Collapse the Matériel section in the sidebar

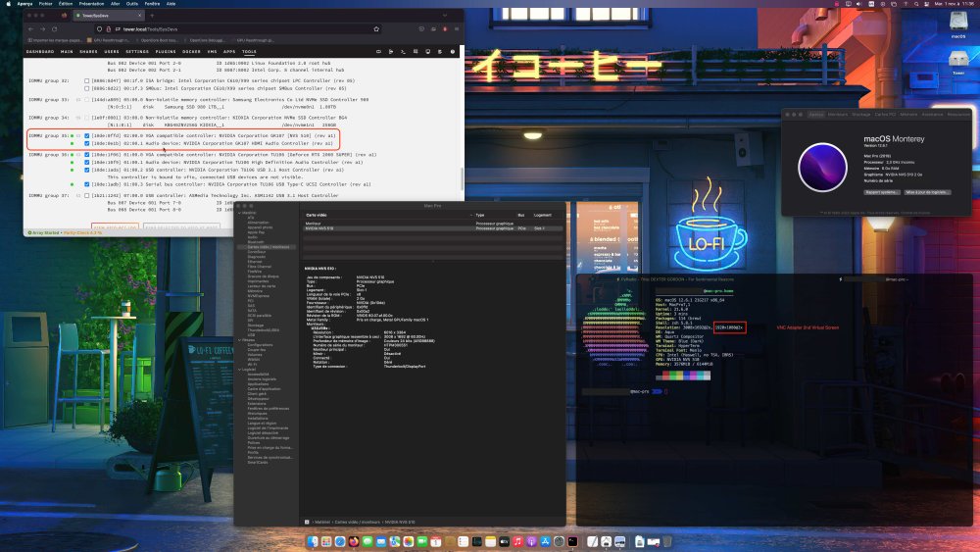pos(239,213)
